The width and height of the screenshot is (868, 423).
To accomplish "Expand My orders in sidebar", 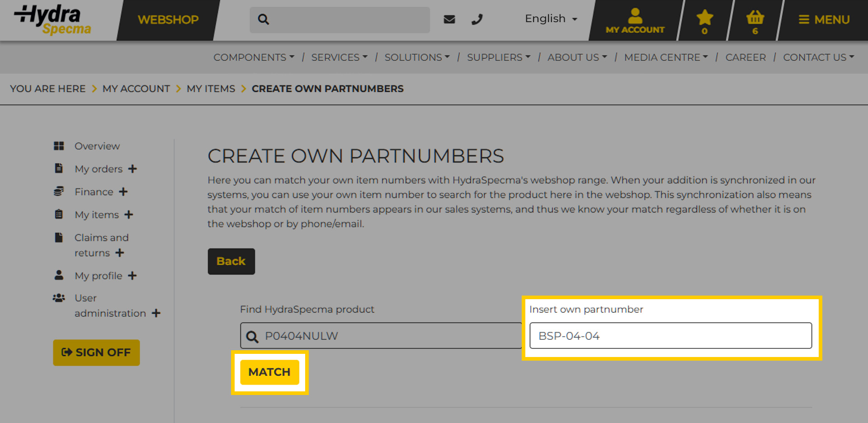I will [x=132, y=169].
